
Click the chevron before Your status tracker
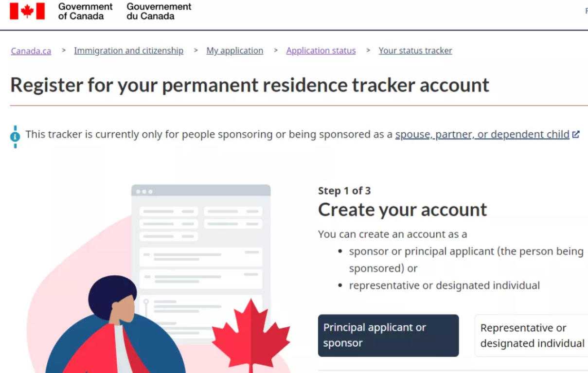tap(368, 50)
